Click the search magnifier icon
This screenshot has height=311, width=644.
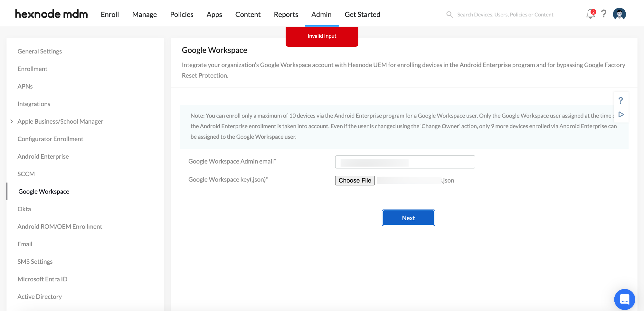click(x=450, y=14)
